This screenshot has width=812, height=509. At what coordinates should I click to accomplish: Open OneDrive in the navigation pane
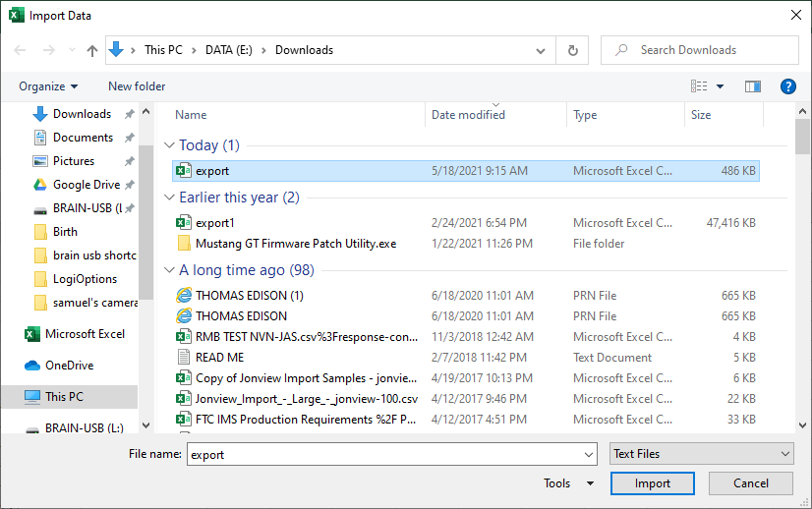tap(69, 366)
